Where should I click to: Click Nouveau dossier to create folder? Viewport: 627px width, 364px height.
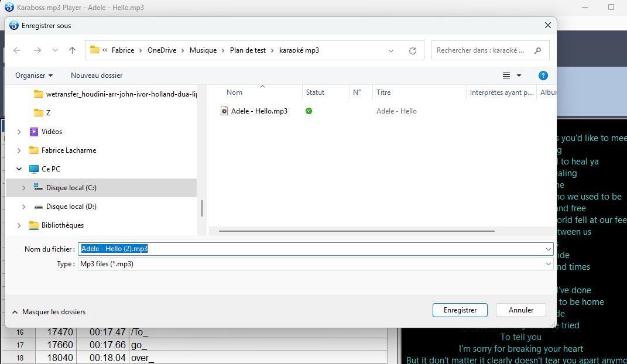(97, 75)
